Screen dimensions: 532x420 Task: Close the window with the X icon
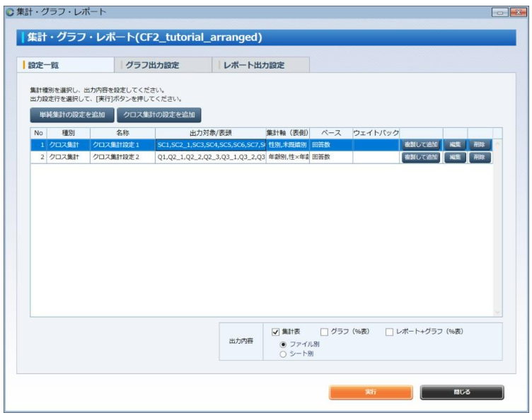tap(518, 13)
